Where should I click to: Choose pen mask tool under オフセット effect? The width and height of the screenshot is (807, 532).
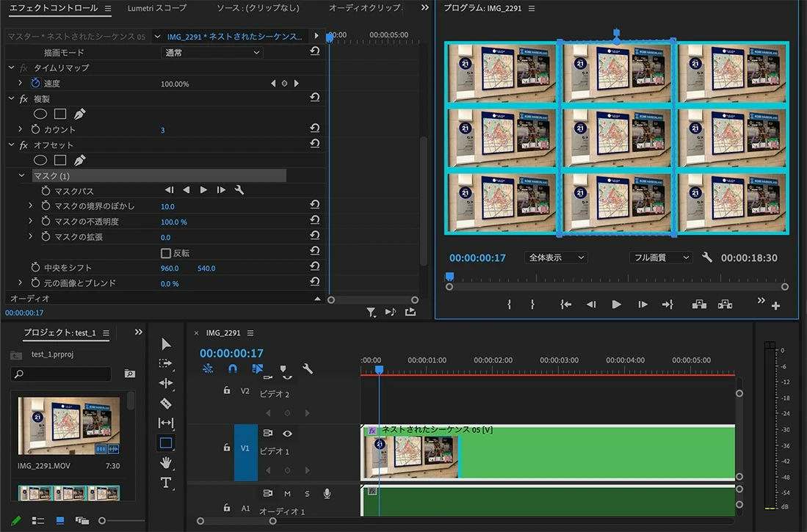tap(80, 160)
